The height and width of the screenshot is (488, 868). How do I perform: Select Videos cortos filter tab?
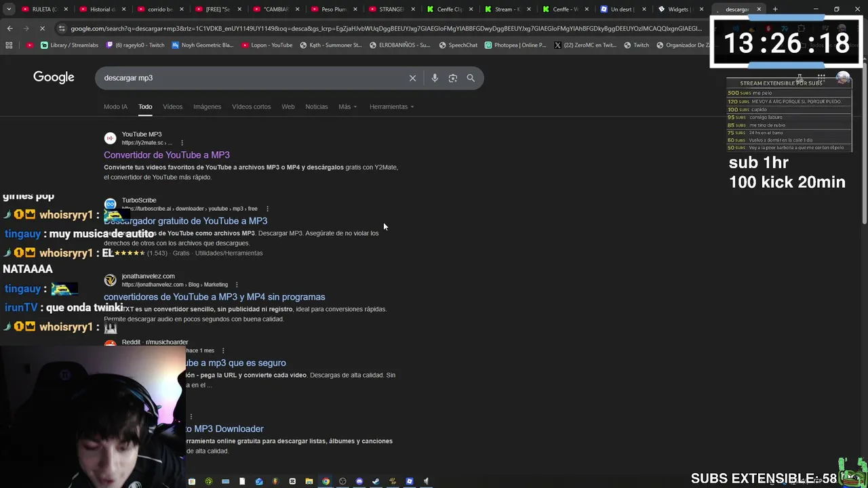pos(251,106)
